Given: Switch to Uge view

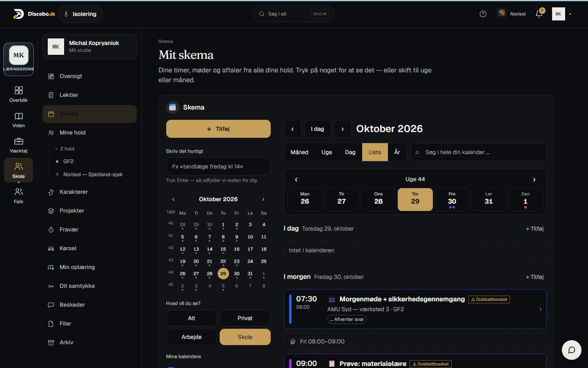Looking at the screenshot, I should click(327, 152).
